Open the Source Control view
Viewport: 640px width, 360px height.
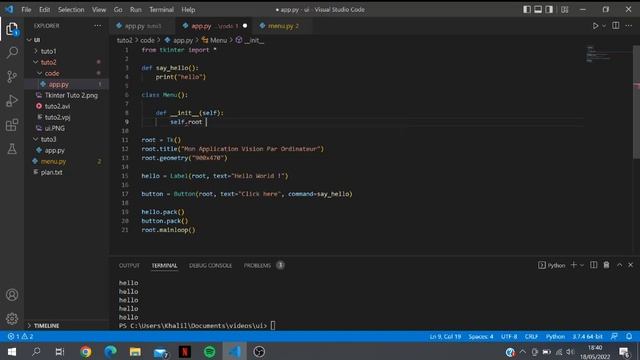(x=12, y=76)
